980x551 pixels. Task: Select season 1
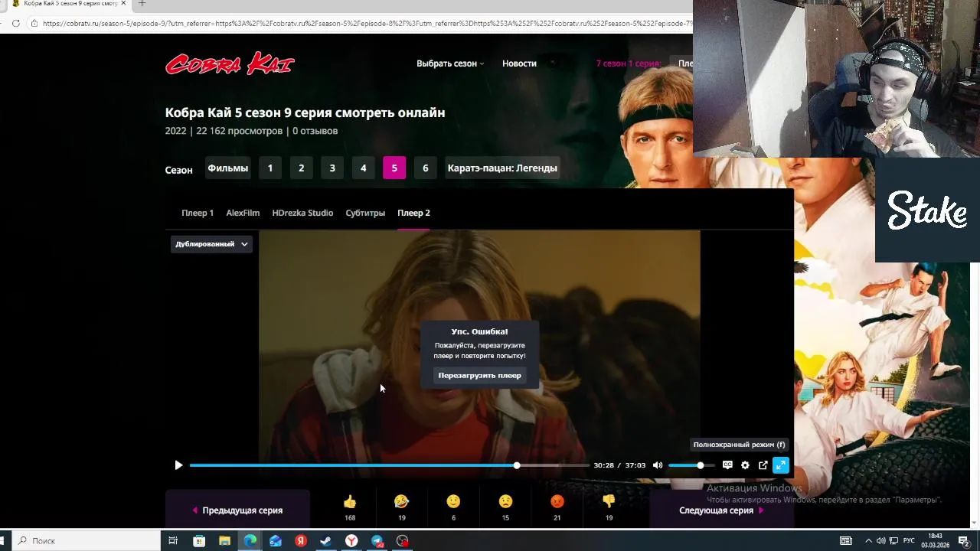[x=270, y=168]
